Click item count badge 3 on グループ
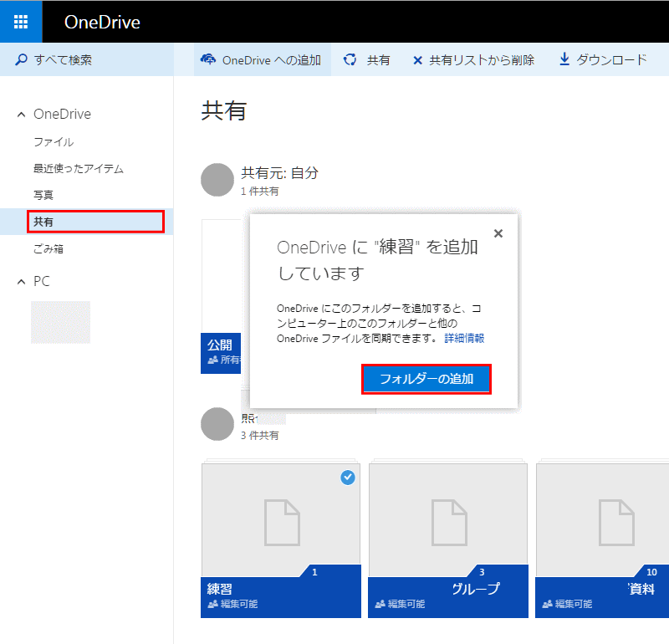The width and height of the screenshot is (669, 644). 482,572
